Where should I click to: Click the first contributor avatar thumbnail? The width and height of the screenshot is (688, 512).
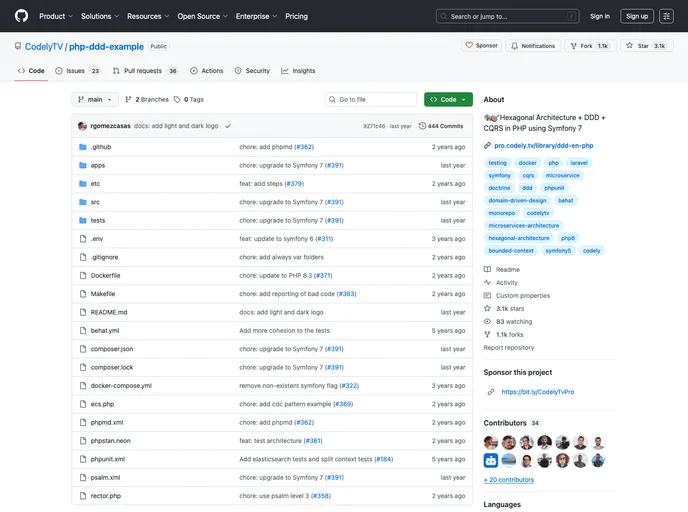491,442
